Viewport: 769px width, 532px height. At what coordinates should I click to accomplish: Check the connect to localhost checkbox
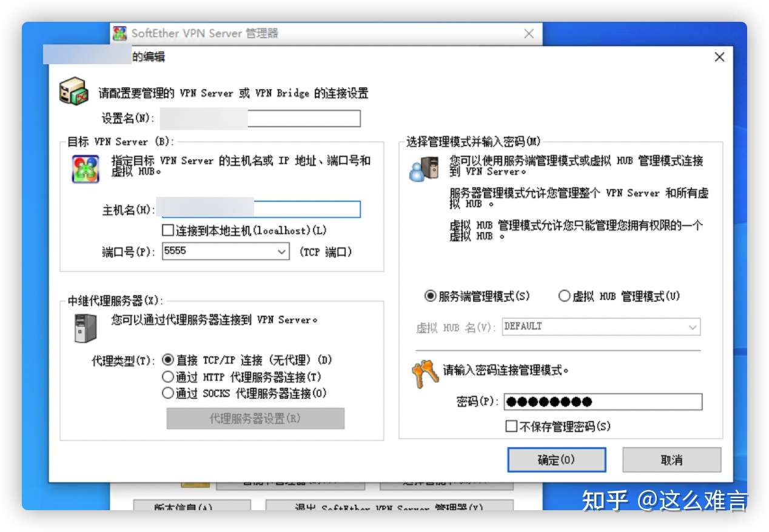168,230
